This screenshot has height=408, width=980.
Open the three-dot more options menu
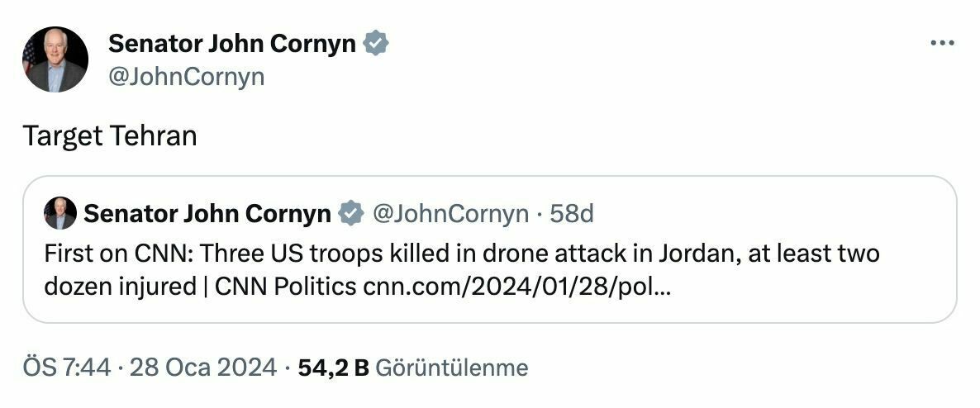pyautogui.click(x=941, y=44)
